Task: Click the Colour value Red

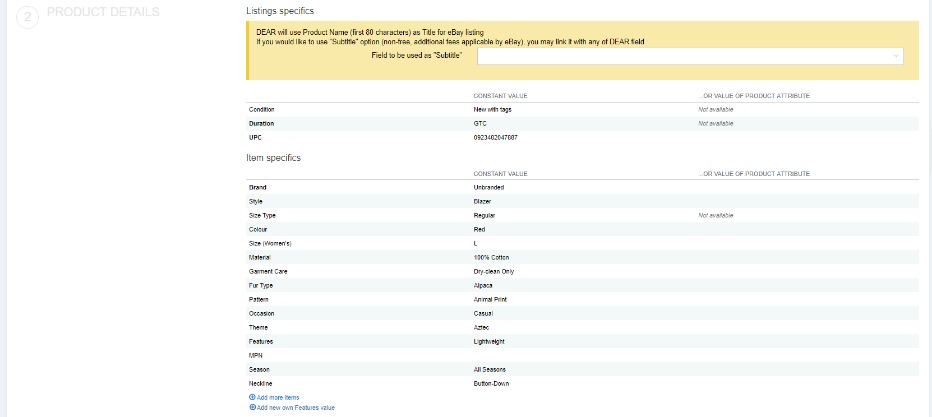Action: point(479,229)
